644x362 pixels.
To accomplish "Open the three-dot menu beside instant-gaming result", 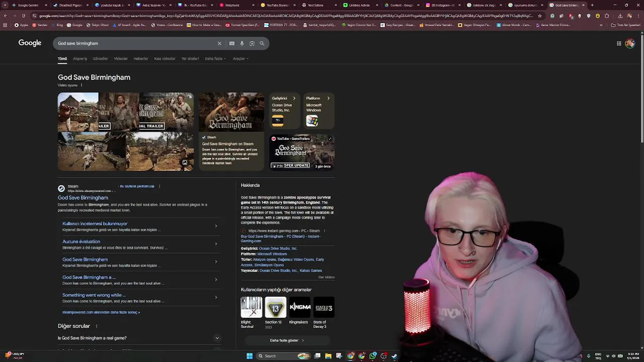I will [324, 231].
